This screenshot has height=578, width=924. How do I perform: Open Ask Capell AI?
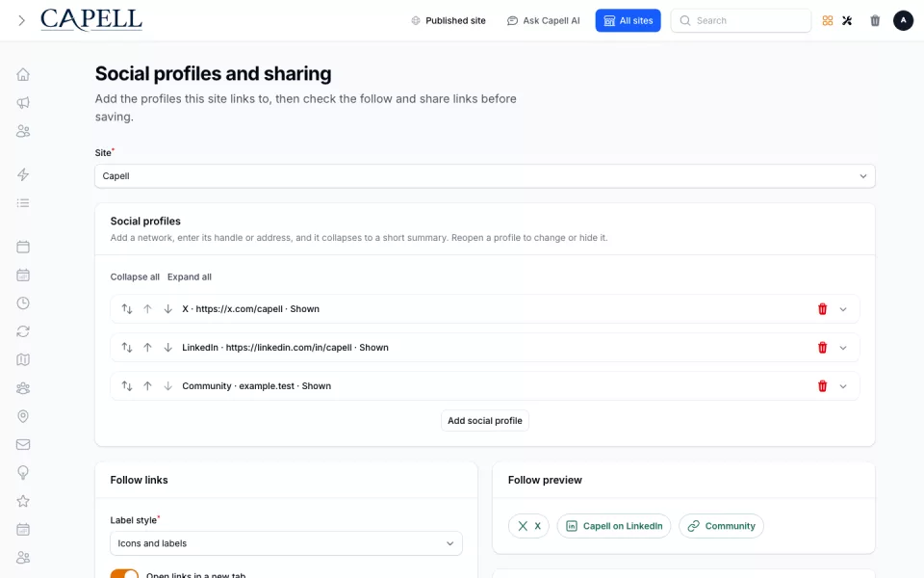pos(543,20)
